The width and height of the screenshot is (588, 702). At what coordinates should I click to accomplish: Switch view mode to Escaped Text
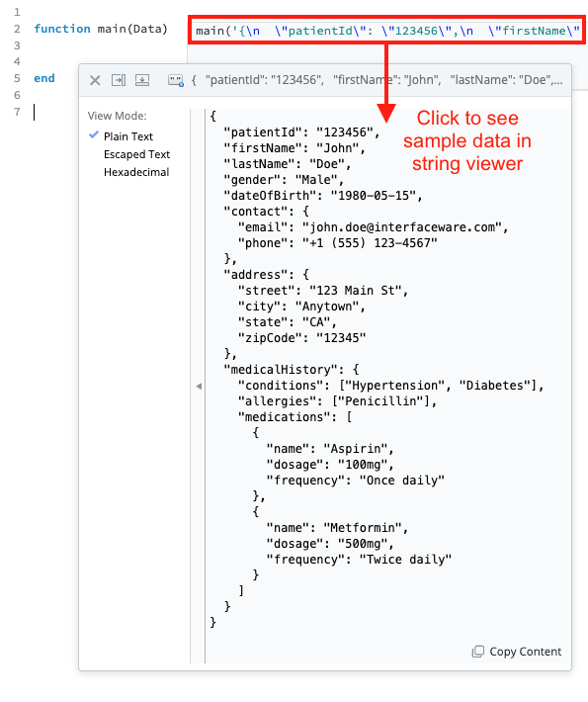136,154
